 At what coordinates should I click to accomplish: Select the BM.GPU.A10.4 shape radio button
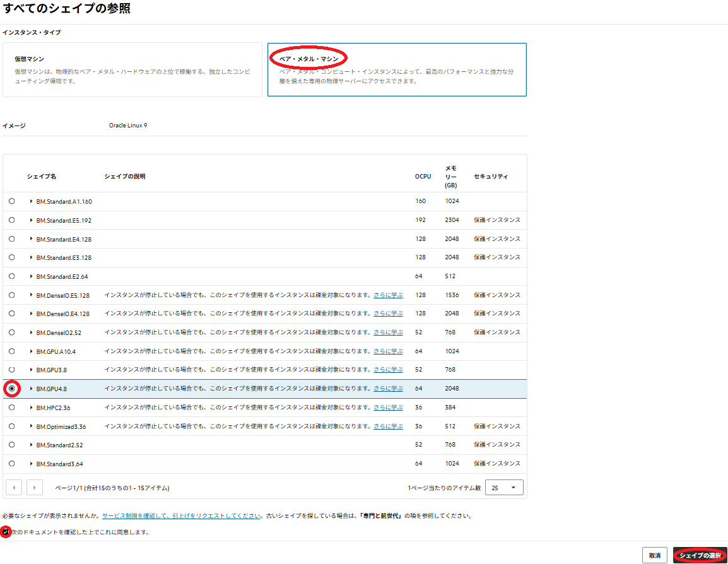click(x=12, y=351)
